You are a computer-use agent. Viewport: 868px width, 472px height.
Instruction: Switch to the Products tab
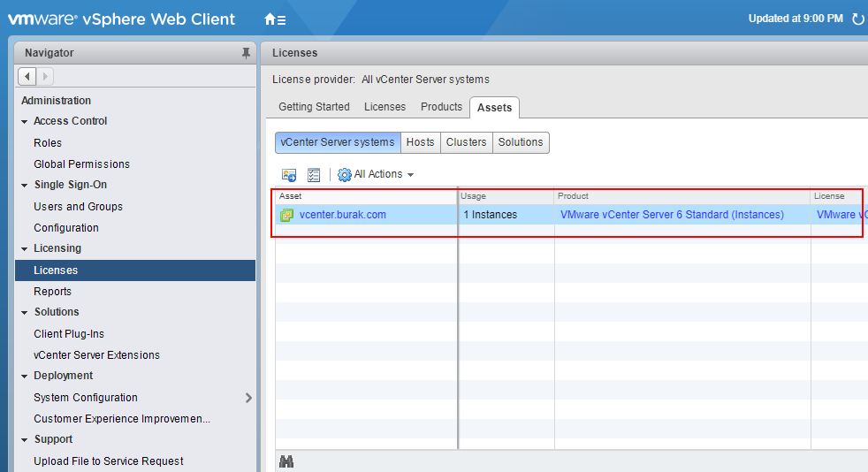(441, 107)
